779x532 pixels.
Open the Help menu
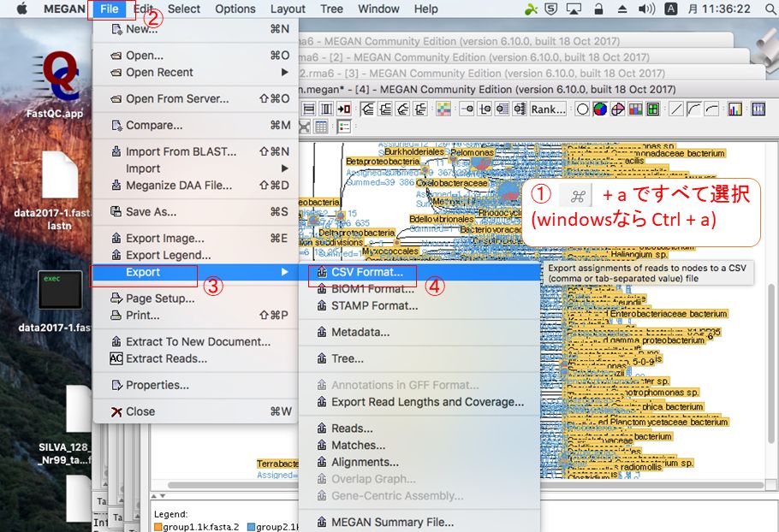click(426, 9)
